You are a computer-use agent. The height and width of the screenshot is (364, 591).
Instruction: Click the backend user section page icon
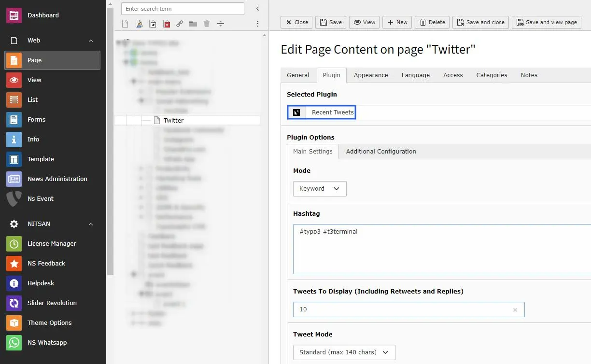coord(139,24)
